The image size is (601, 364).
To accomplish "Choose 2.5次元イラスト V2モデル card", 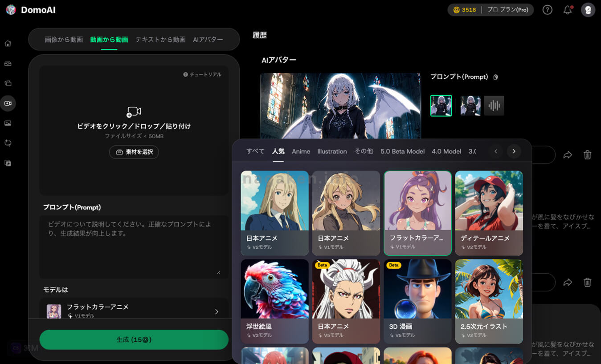I will pyautogui.click(x=489, y=301).
